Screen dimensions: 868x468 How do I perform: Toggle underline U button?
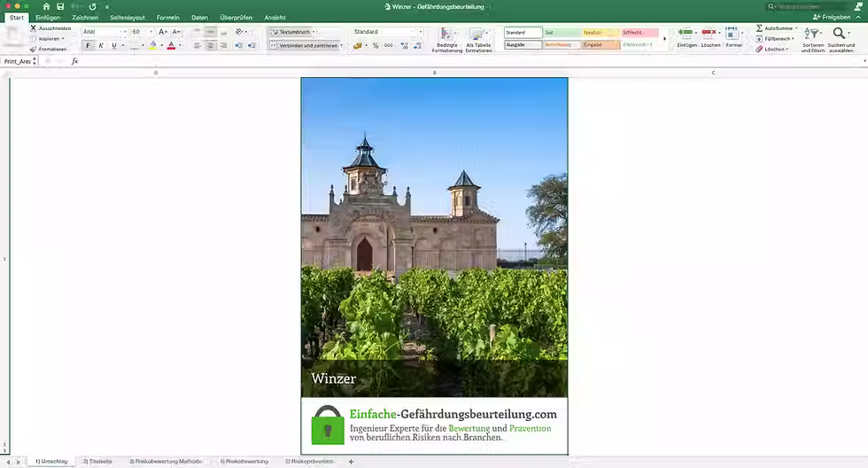point(114,45)
